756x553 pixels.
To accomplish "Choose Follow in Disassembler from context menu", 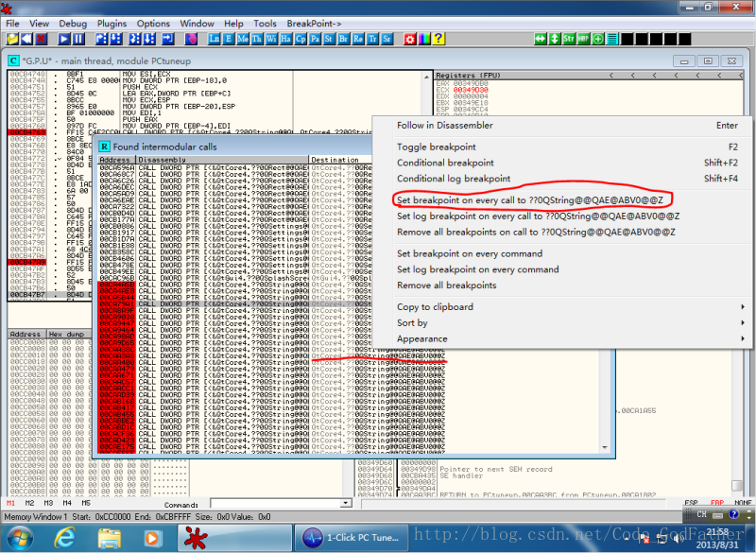I will point(561,126).
